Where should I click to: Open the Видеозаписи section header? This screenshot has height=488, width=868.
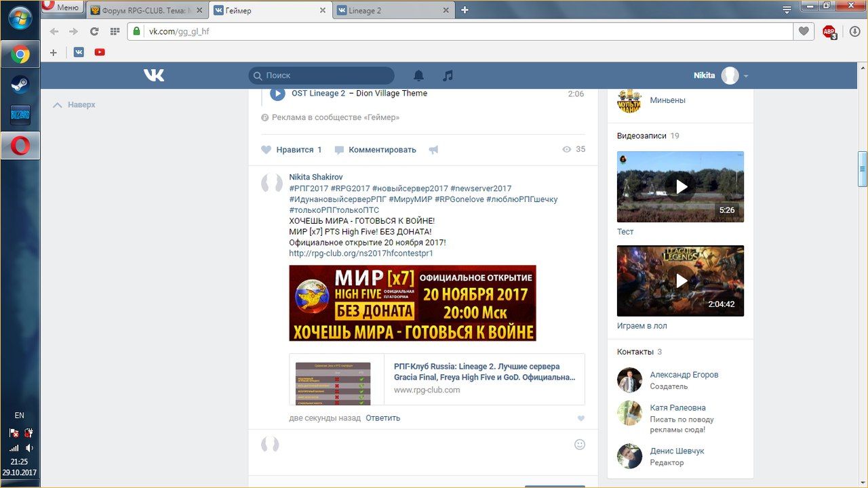pos(642,136)
